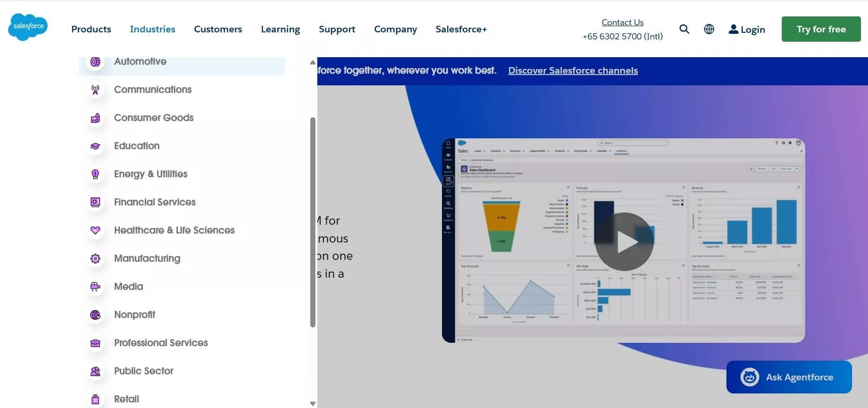868x408 pixels.
Task: Select Healthcare & Life Sciences
Action: [x=174, y=230]
